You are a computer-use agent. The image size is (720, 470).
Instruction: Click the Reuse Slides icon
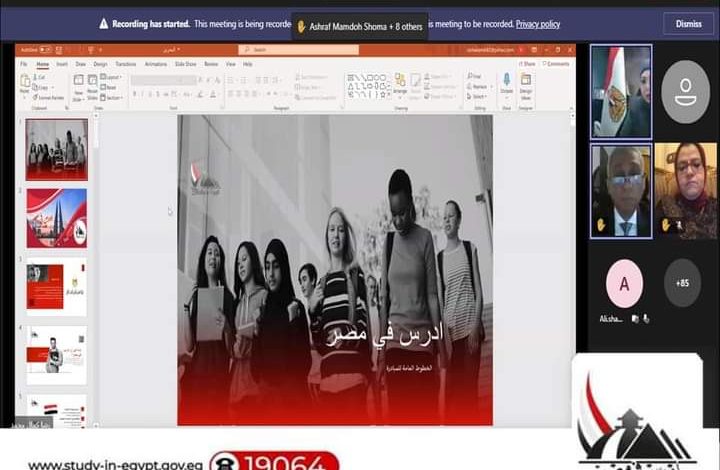(92, 80)
